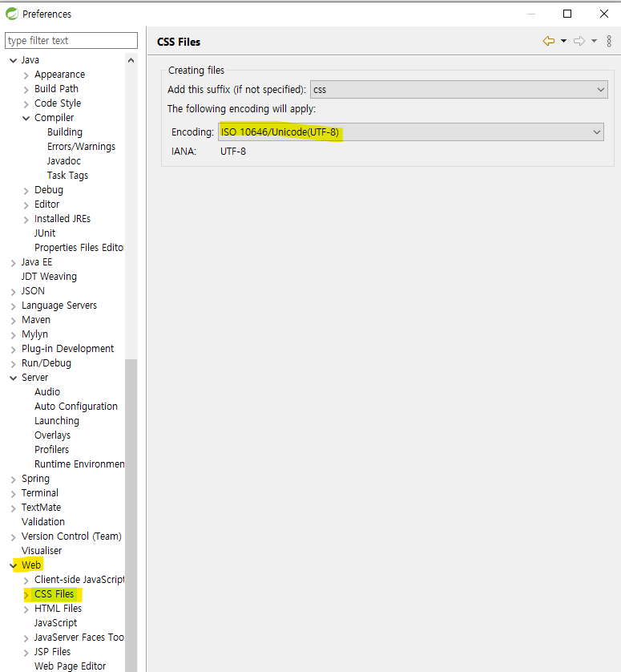The image size is (621, 672).
Task: Select Building under Compiler
Action: coord(65,132)
